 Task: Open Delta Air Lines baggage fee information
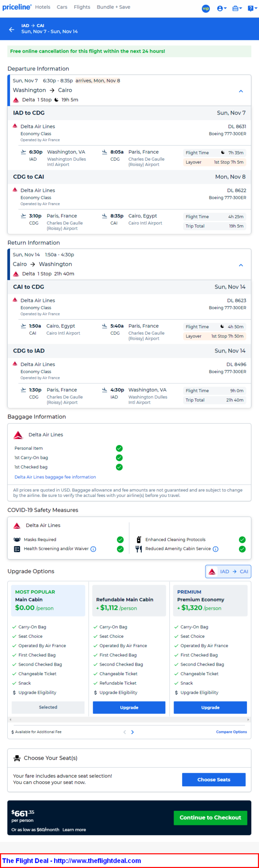tap(55, 477)
